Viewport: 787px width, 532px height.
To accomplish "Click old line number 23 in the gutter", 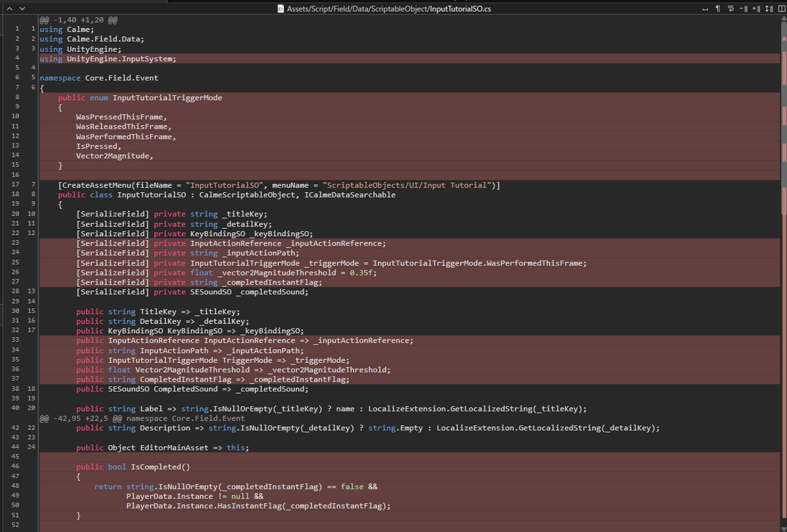I will [x=15, y=243].
